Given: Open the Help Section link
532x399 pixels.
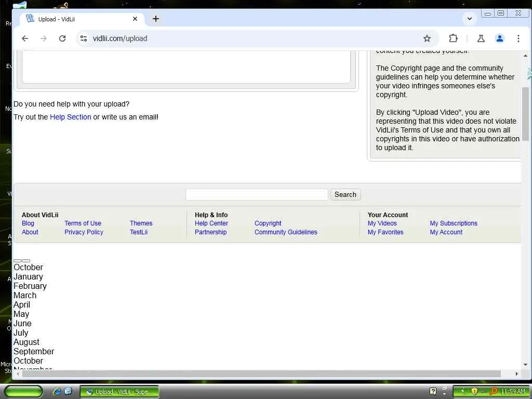Looking at the screenshot, I should pyautogui.click(x=71, y=117).
